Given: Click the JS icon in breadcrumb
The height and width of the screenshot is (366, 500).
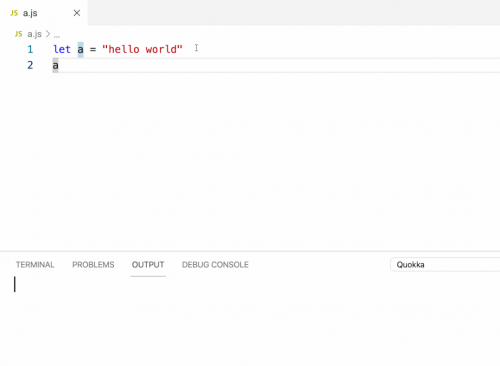Looking at the screenshot, I should coord(19,34).
